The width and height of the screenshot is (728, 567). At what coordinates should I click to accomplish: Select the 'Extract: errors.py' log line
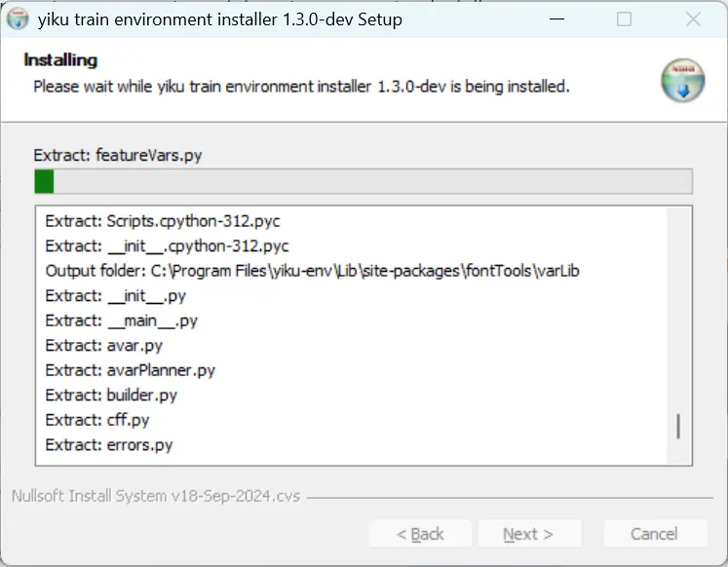click(109, 445)
